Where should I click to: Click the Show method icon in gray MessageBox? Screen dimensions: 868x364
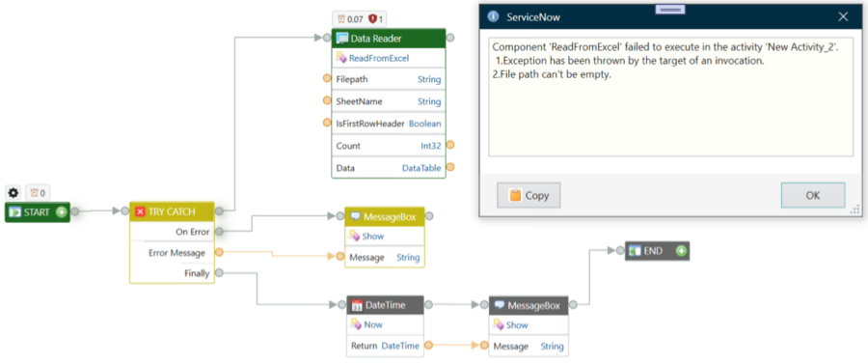(499, 324)
